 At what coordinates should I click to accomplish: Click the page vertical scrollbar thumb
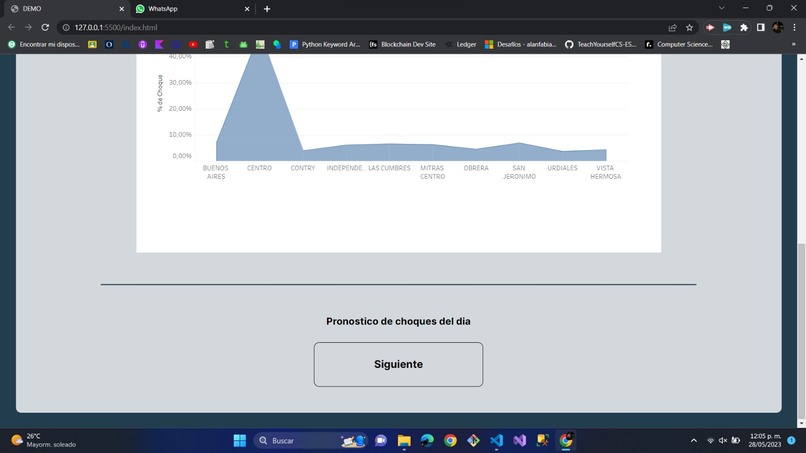801,329
